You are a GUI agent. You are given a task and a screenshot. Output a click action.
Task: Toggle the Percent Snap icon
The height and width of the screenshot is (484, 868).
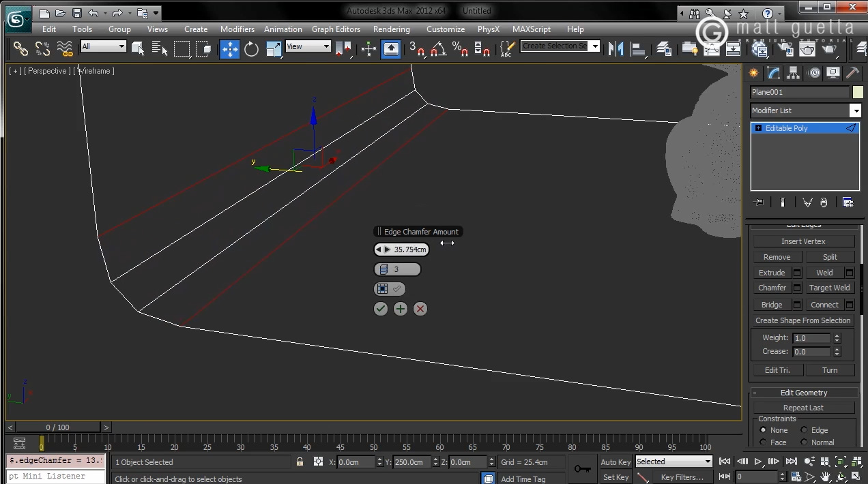tap(460, 48)
